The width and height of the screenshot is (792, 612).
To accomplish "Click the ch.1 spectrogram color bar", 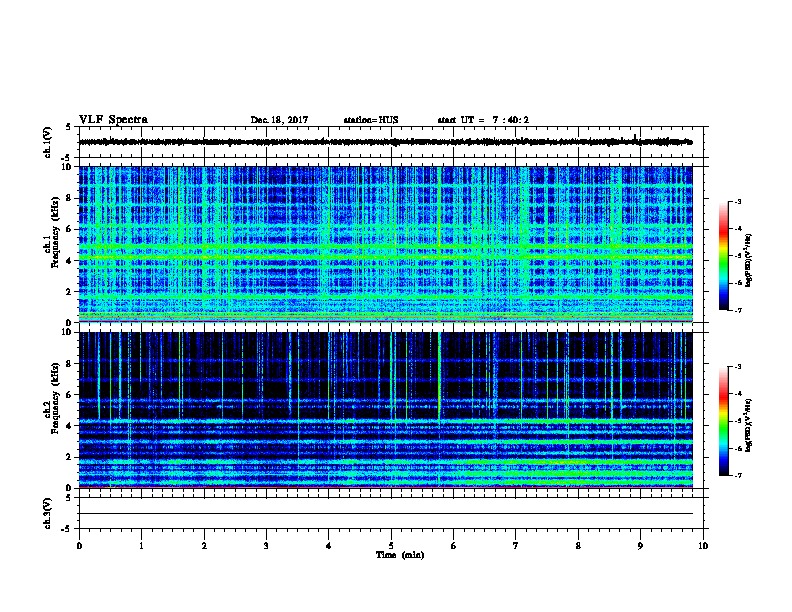I will [x=723, y=256].
